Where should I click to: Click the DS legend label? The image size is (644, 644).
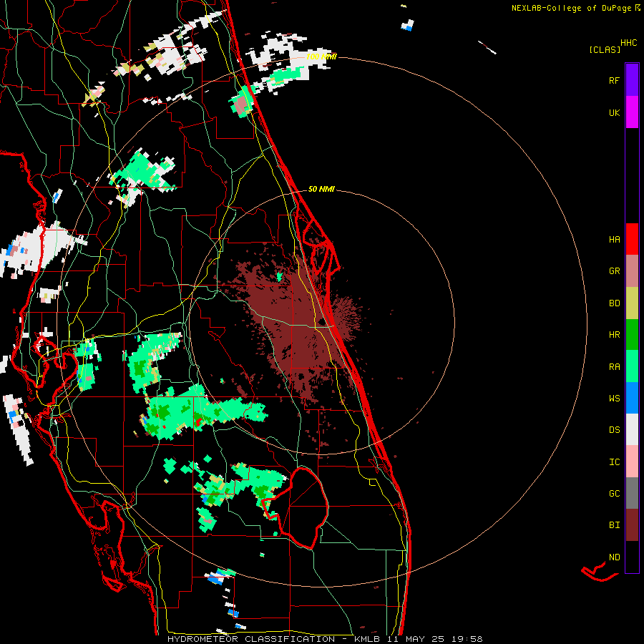(x=614, y=429)
